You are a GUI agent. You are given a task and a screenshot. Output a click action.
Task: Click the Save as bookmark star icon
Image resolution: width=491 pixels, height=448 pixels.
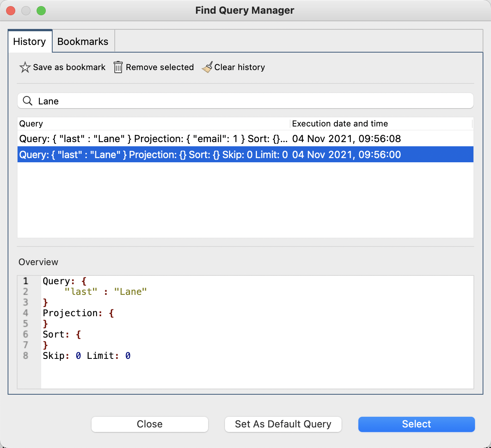coord(24,67)
